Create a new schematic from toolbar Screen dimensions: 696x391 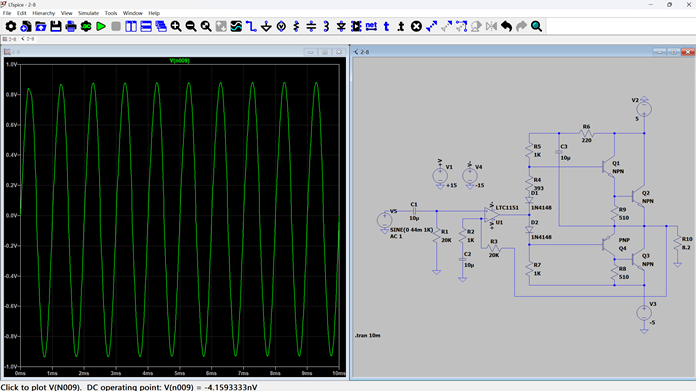coord(26,27)
